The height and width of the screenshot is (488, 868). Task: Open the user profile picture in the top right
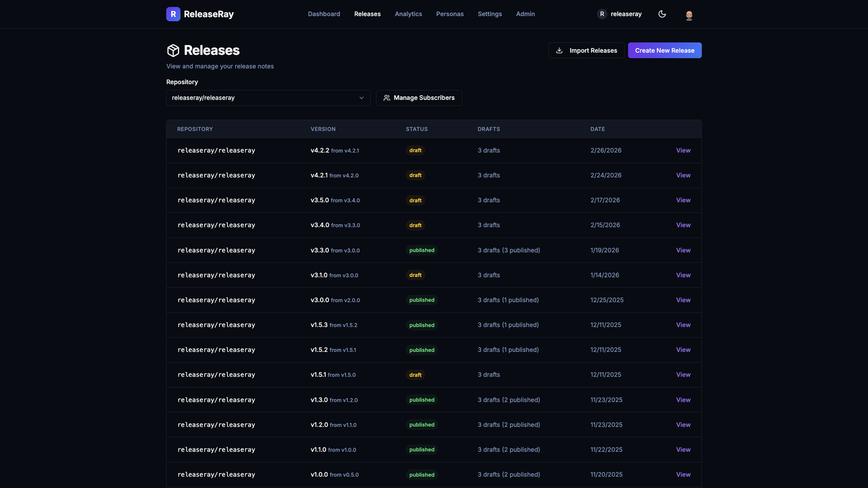click(x=689, y=15)
